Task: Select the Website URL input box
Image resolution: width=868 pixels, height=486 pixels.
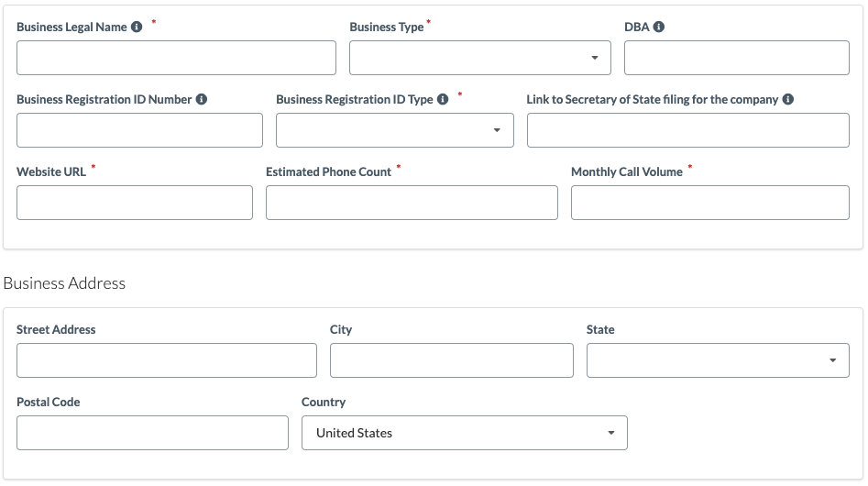Action: [135, 203]
